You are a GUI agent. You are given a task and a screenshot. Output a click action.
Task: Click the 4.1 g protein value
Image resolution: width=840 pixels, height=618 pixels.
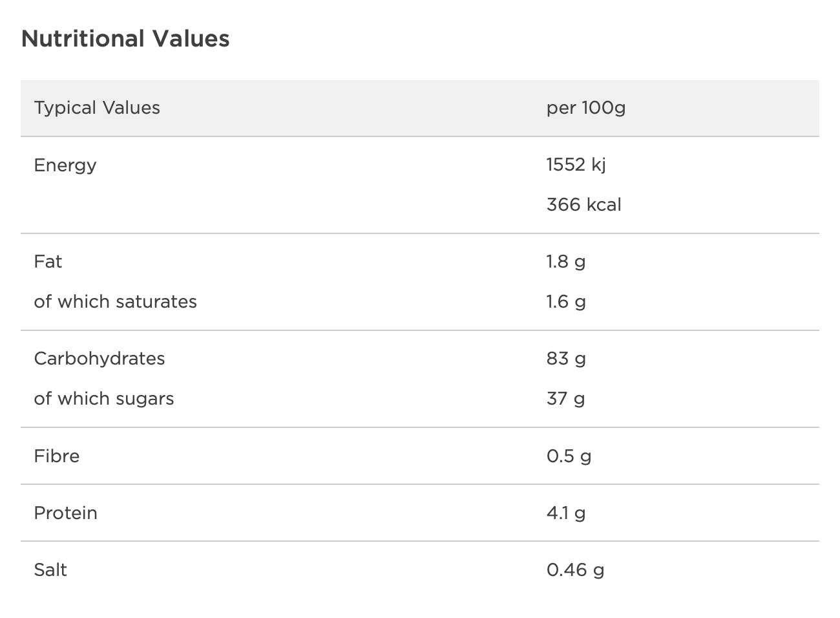coord(565,513)
